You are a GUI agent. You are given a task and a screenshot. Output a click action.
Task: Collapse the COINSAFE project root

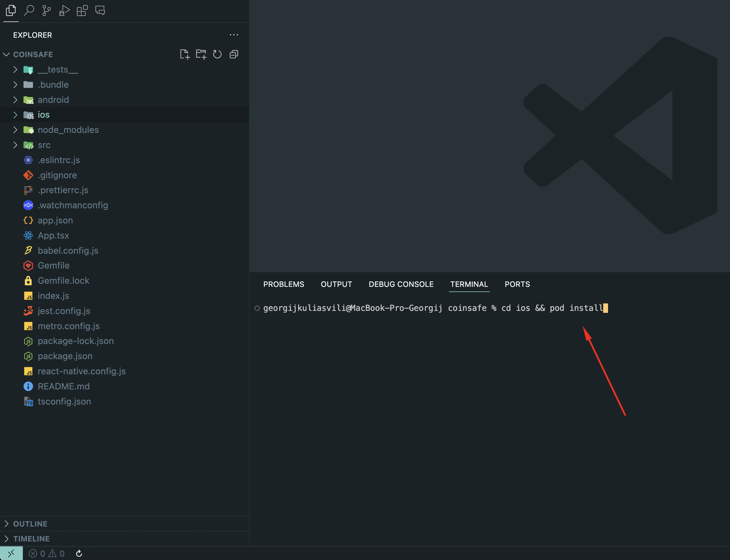point(6,54)
